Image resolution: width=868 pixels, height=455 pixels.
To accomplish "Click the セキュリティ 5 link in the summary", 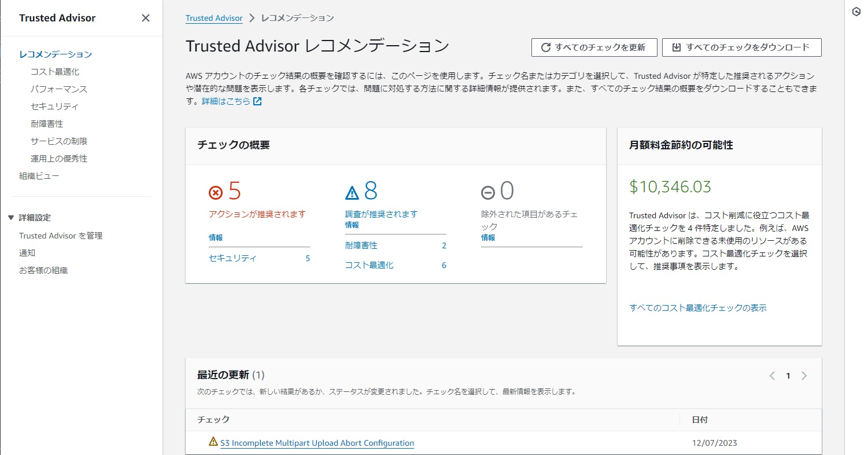I will pyautogui.click(x=232, y=258).
